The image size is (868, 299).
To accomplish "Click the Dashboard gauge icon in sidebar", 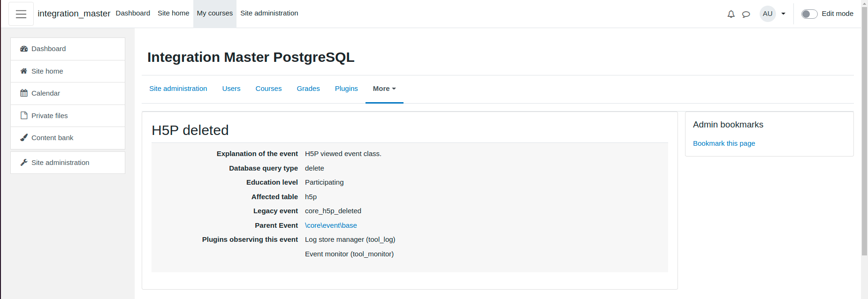I will [x=24, y=49].
